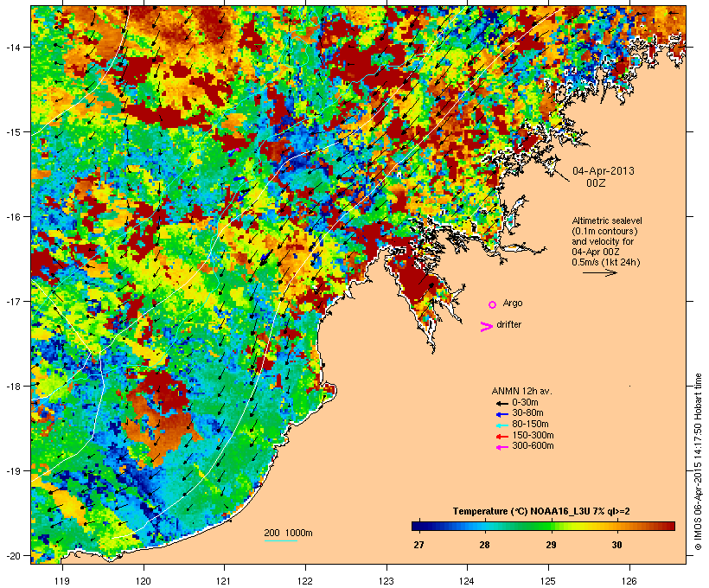Image resolution: width=709 pixels, height=588 pixels.
Task: Click the magenta Argo circle legend symbol
Action: [493, 304]
